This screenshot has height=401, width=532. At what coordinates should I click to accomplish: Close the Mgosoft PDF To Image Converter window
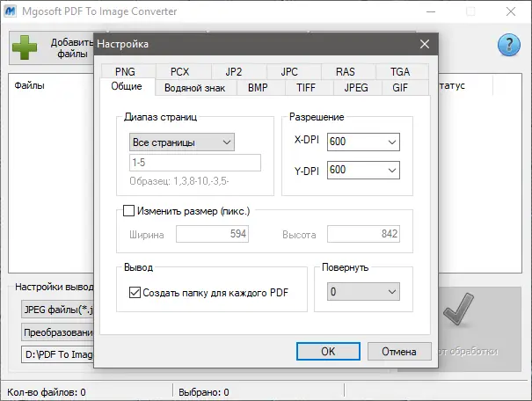511,11
